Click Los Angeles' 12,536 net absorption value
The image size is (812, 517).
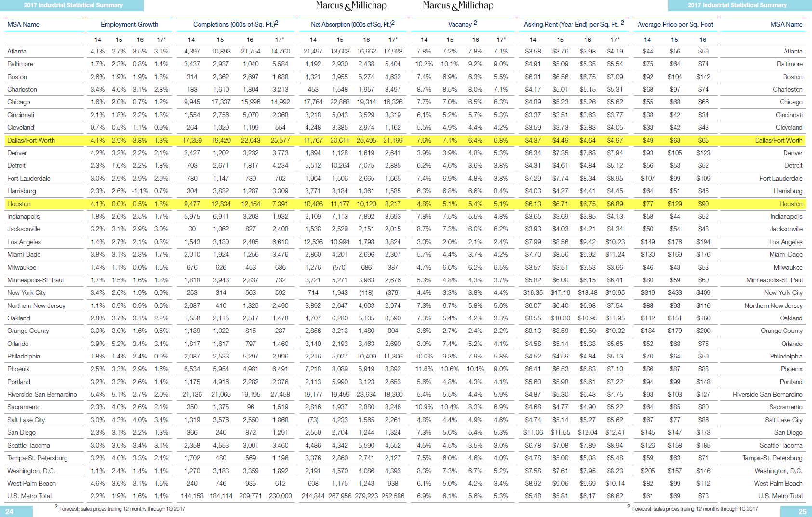point(313,242)
